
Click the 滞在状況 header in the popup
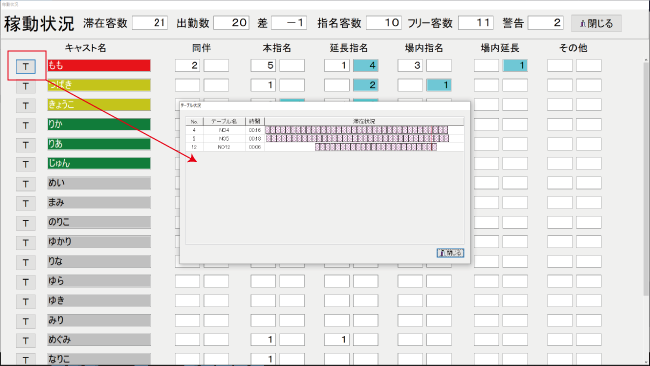tap(364, 121)
